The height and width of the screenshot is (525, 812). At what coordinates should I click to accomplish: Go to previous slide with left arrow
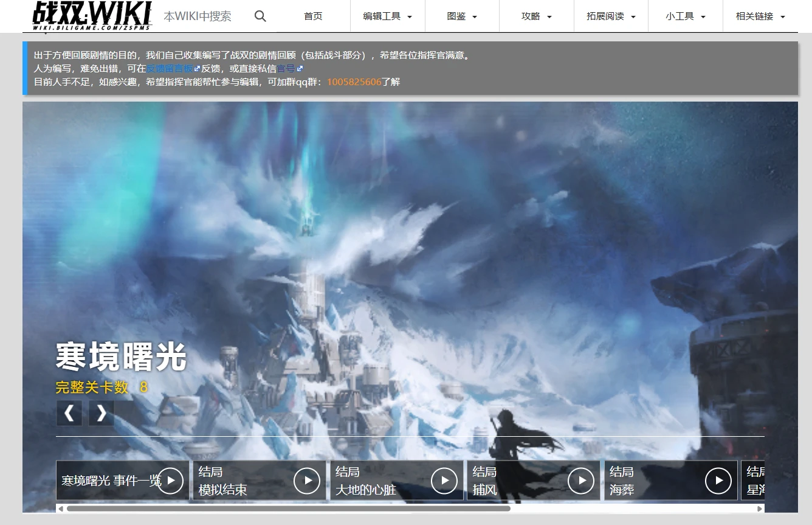click(x=69, y=413)
